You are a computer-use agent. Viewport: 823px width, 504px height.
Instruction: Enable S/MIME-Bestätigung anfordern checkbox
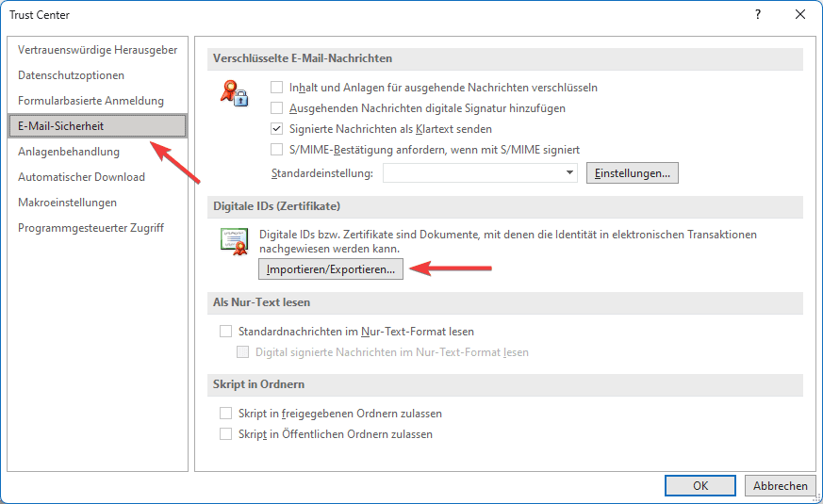pos(277,150)
